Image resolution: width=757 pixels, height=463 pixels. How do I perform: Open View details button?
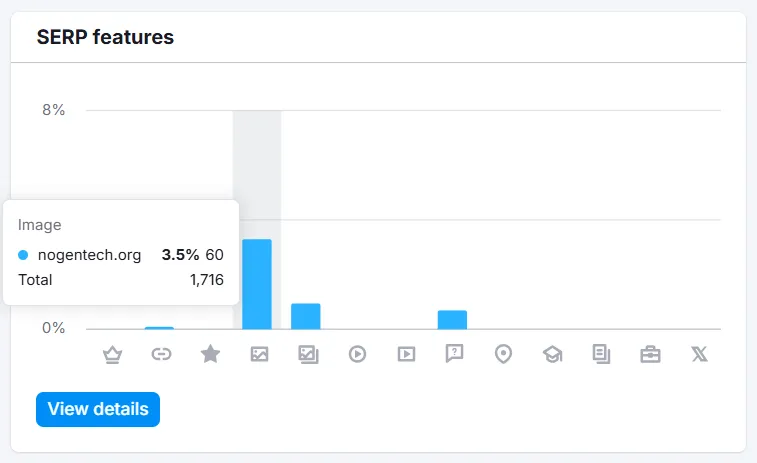pos(98,409)
